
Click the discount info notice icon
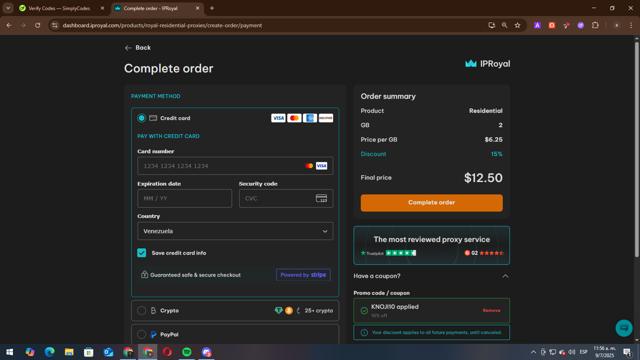pos(364,333)
